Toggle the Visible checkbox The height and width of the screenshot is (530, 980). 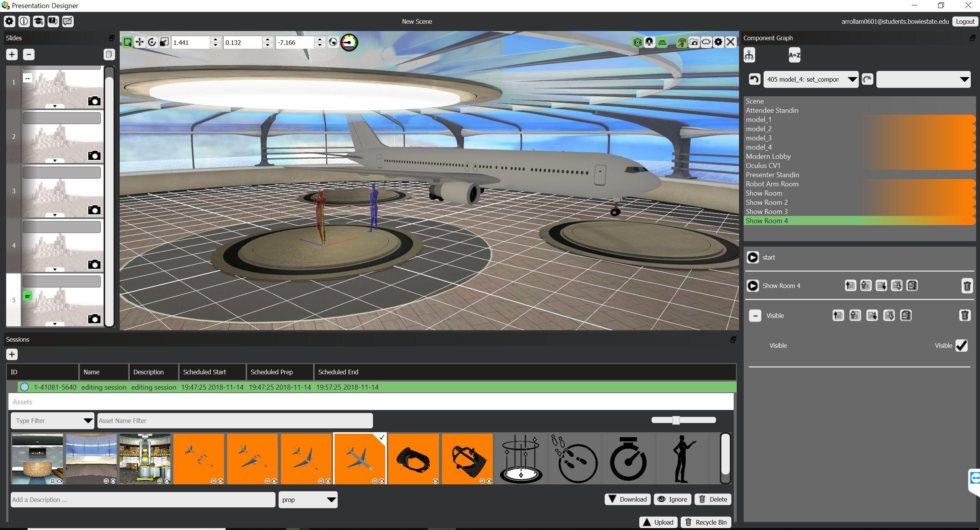pyautogui.click(x=962, y=346)
